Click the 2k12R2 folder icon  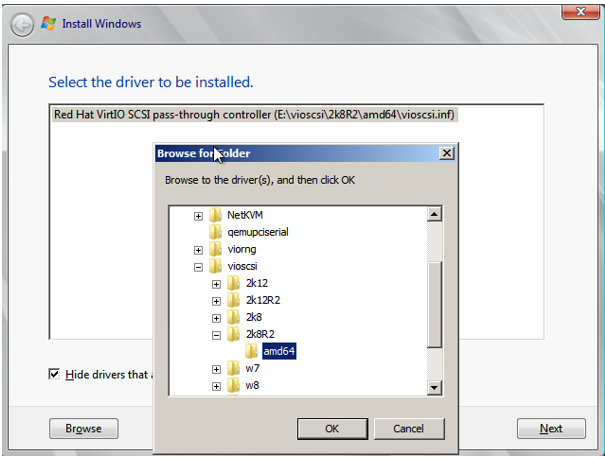pos(233,300)
